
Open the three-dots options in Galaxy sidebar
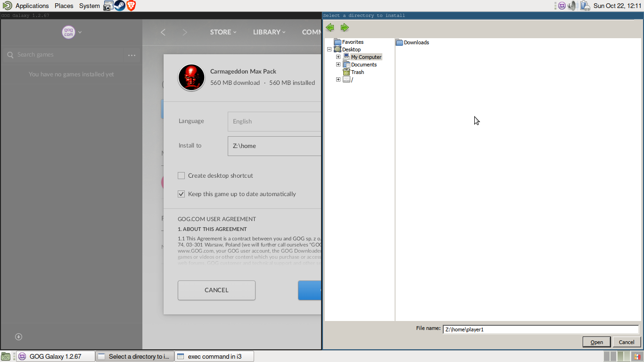[x=132, y=55]
